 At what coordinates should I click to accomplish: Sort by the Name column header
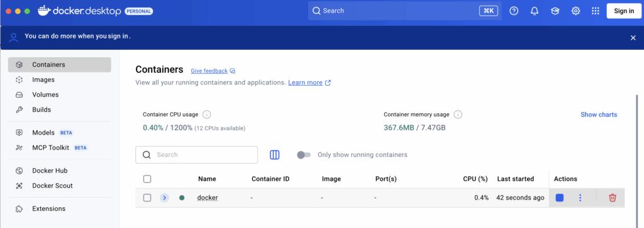click(x=207, y=179)
